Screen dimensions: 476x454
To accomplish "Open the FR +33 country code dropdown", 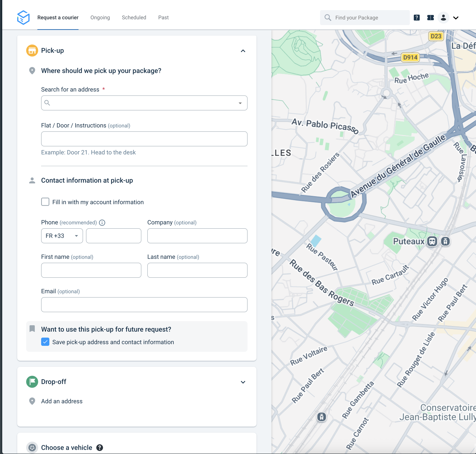I will click(x=62, y=236).
